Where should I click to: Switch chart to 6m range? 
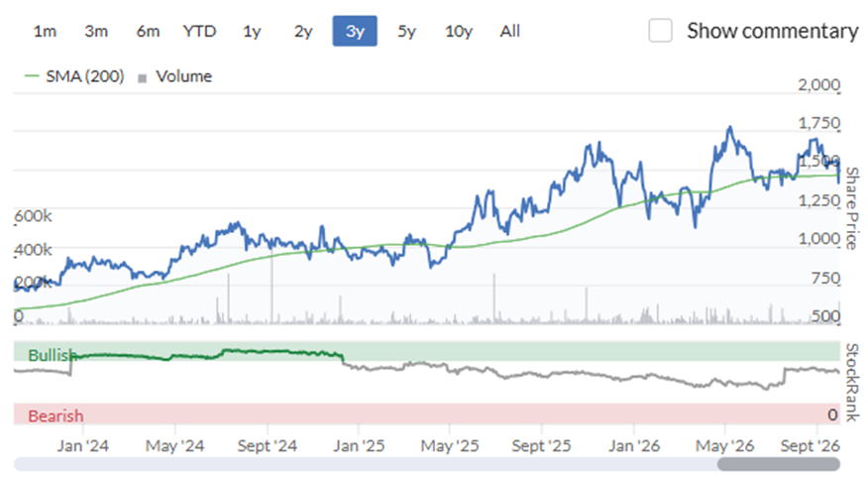coord(148,31)
